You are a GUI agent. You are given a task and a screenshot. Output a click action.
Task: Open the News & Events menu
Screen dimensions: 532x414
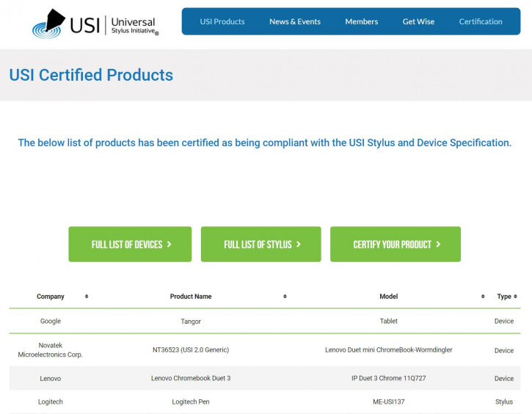tap(295, 22)
